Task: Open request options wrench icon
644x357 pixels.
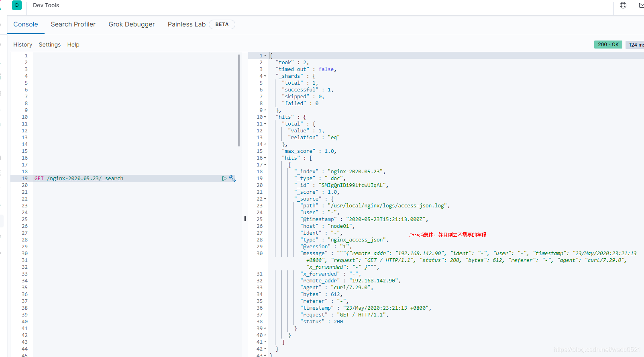Action: [232, 178]
